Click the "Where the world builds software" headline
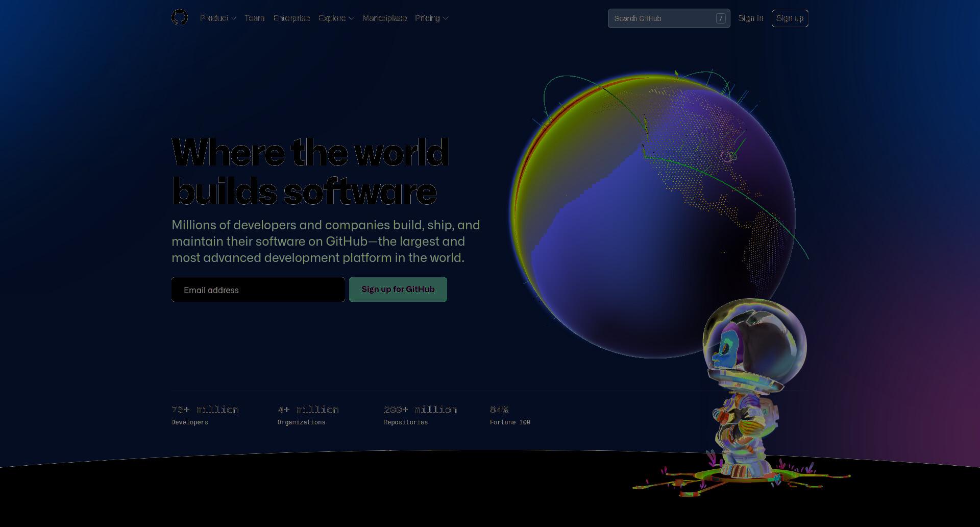 tap(310, 172)
